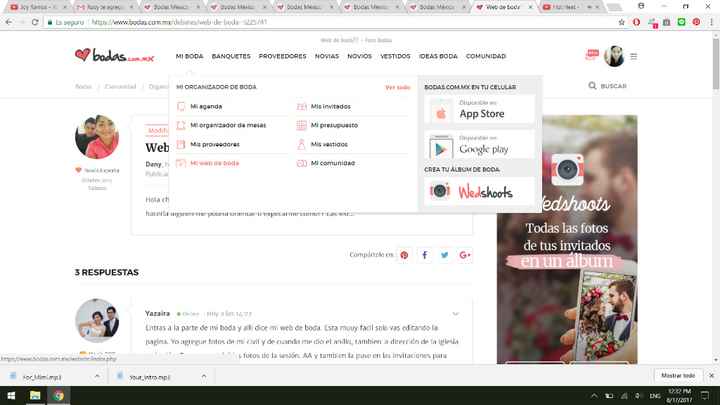Open the taskbar action center
The image size is (720, 405).
pos(705,395)
